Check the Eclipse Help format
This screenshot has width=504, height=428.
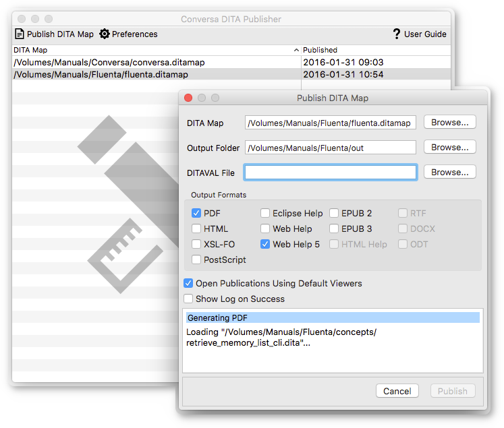click(x=265, y=213)
